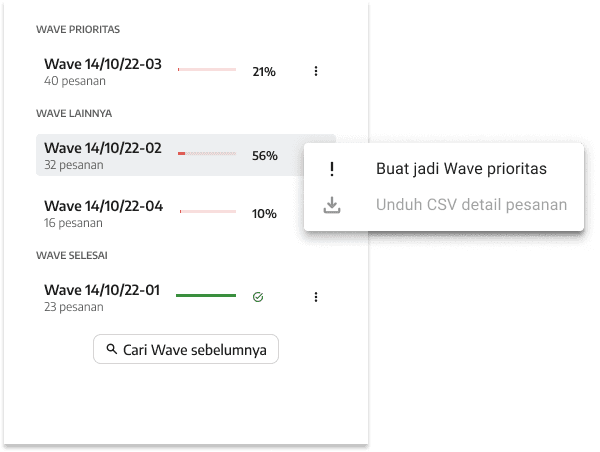This screenshot has height=452, width=600.
Task: Choose "Buat jadi Wave prioritas" from the menu
Action: 461,169
